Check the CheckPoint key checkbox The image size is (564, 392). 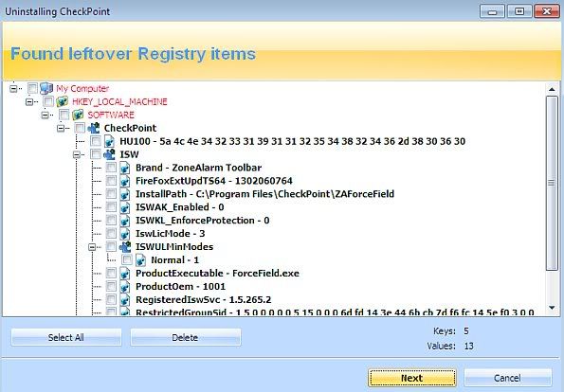click(80, 128)
